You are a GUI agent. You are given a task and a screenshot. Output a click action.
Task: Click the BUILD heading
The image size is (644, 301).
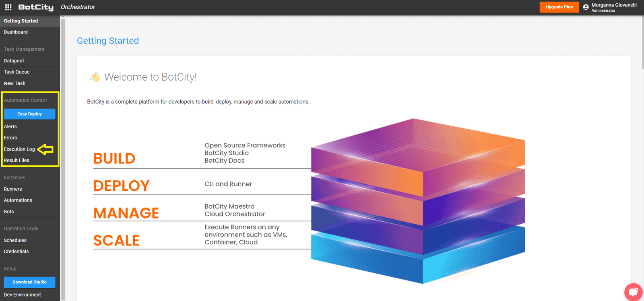click(x=114, y=159)
